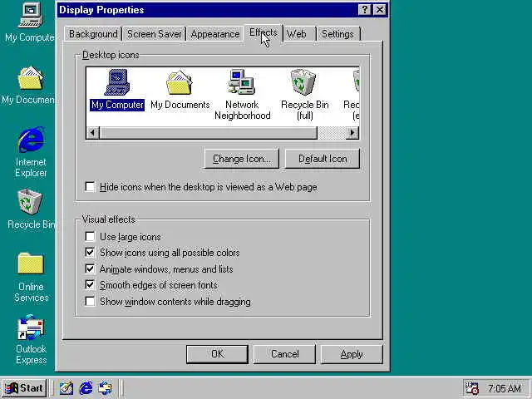Switch to the Background tab

(93, 34)
